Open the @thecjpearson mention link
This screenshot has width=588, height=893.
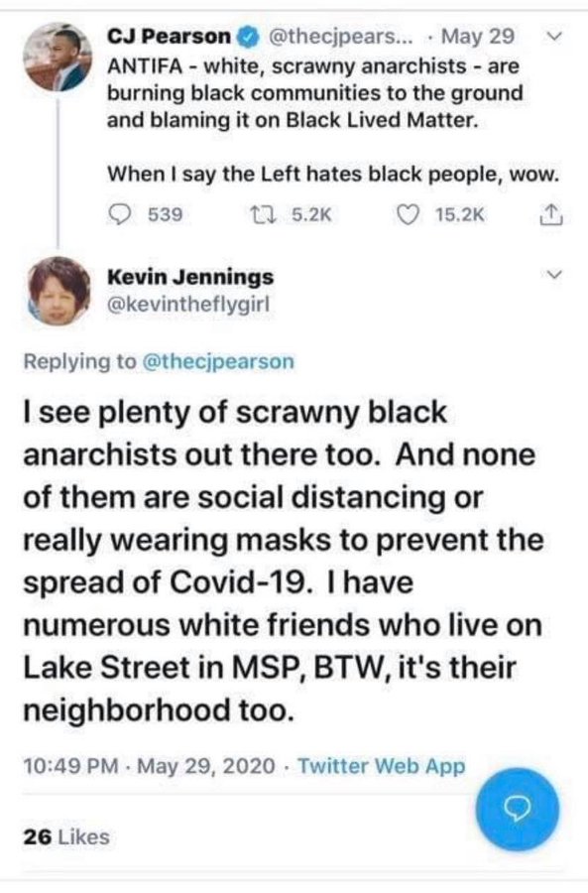coord(217,361)
